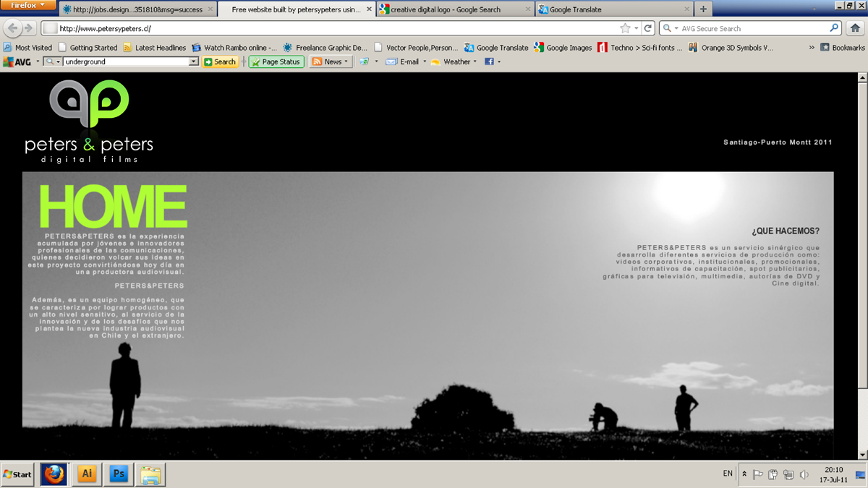This screenshot has width=868, height=488.
Task: Click the peters & peters site logo
Action: tap(89, 121)
